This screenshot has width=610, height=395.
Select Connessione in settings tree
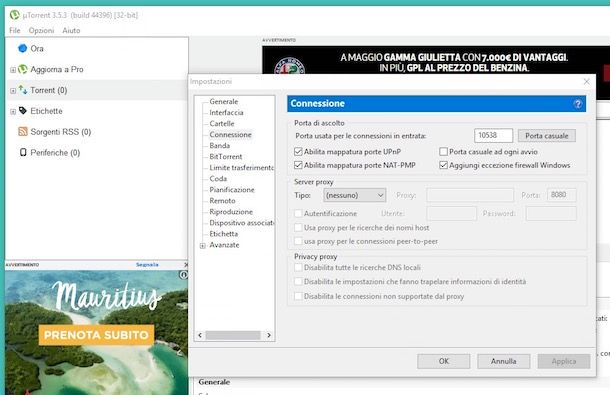tap(230, 134)
